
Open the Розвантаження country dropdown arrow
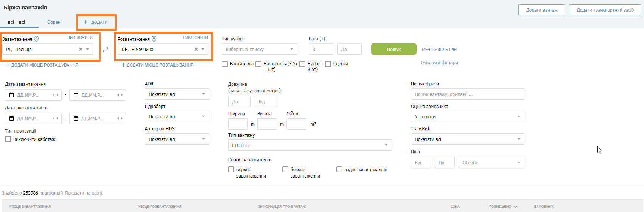(203, 49)
